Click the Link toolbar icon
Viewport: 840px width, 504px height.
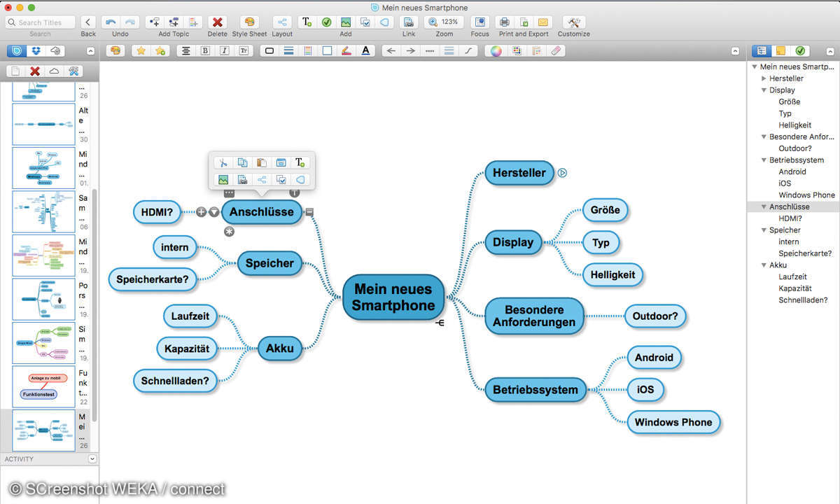point(409,22)
